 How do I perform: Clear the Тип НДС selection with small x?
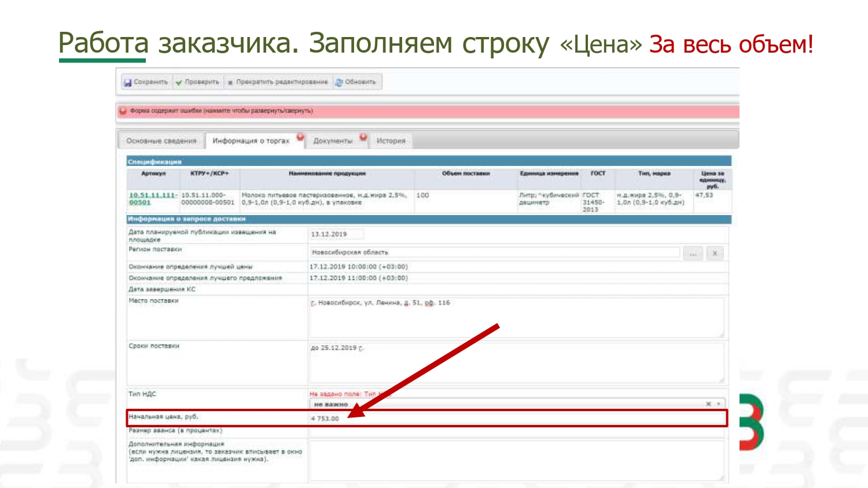(x=708, y=404)
